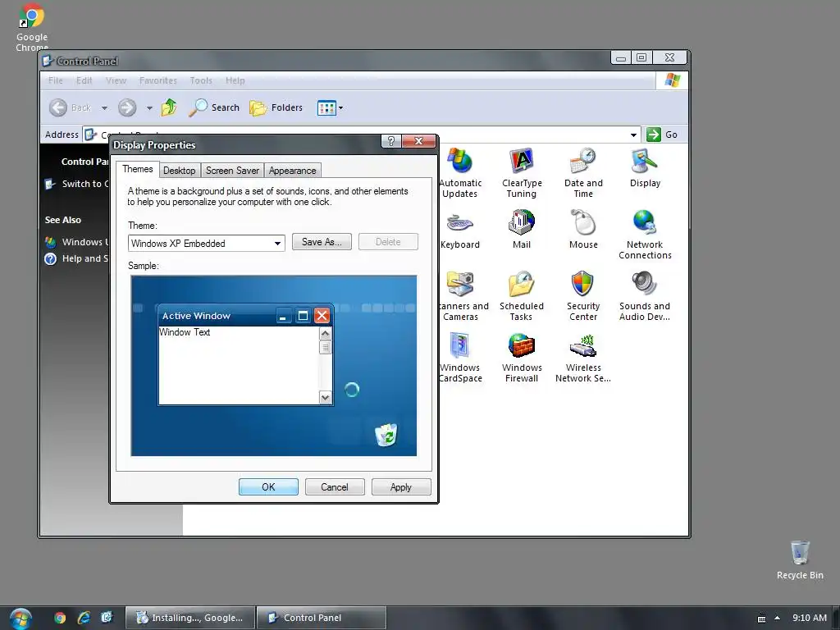This screenshot has width=840, height=630.
Task: Open the Windows CardSpace icon
Action: click(460, 358)
